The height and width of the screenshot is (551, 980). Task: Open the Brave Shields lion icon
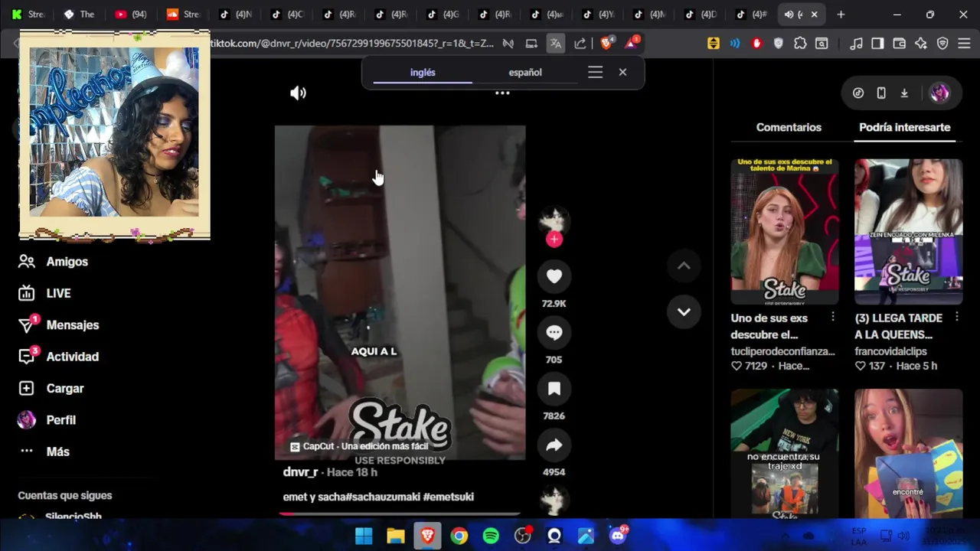606,44
